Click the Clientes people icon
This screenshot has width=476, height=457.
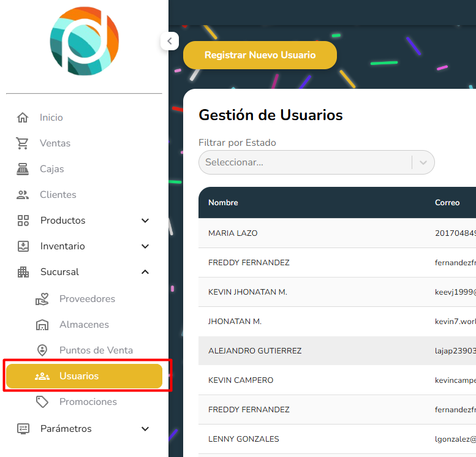pyautogui.click(x=23, y=195)
